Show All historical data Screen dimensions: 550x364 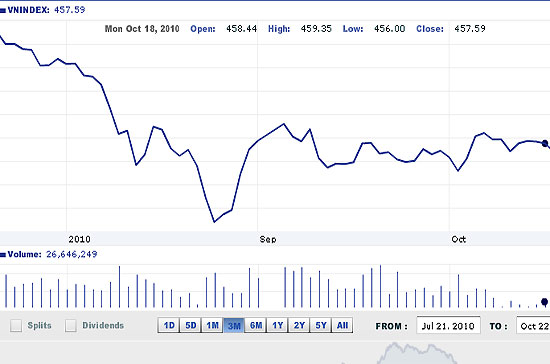pos(342,325)
